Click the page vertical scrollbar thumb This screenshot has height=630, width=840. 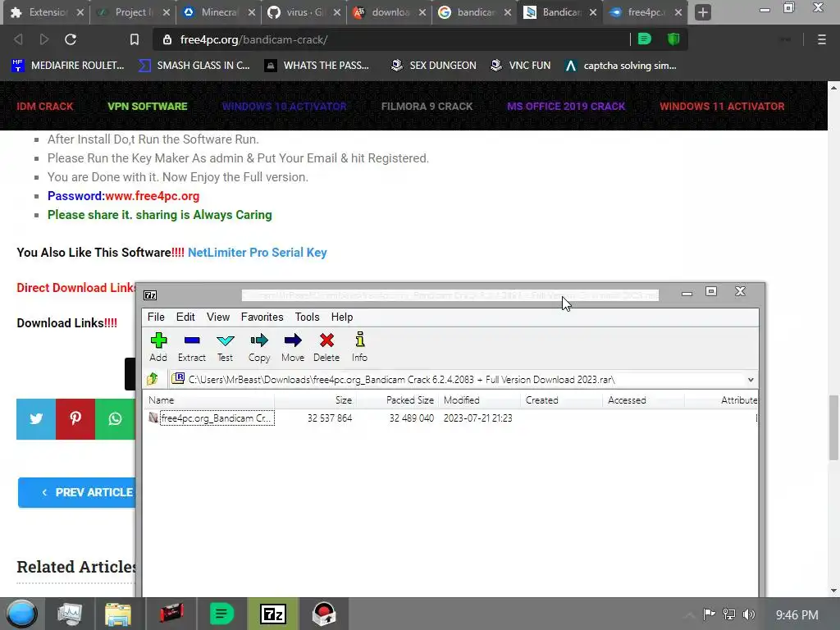coord(833,427)
